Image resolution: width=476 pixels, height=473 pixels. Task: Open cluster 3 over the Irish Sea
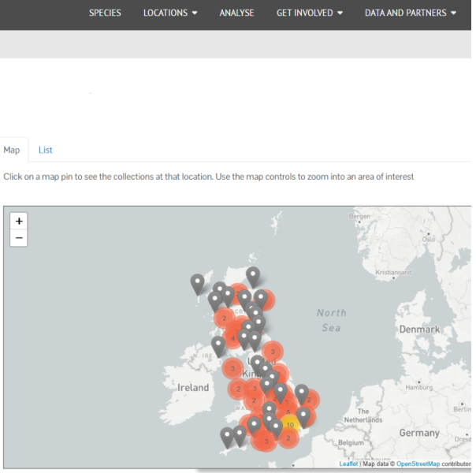[x=232, y=367]
